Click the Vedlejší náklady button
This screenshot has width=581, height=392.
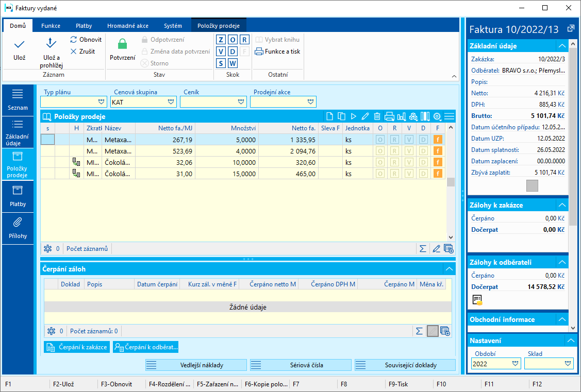point(195,365)
